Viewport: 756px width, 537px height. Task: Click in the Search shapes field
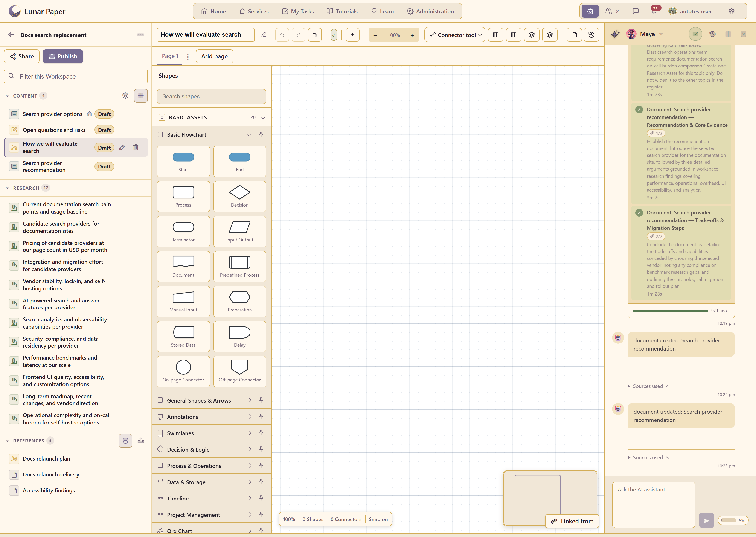pyautogui.click(x=211, y=96)
